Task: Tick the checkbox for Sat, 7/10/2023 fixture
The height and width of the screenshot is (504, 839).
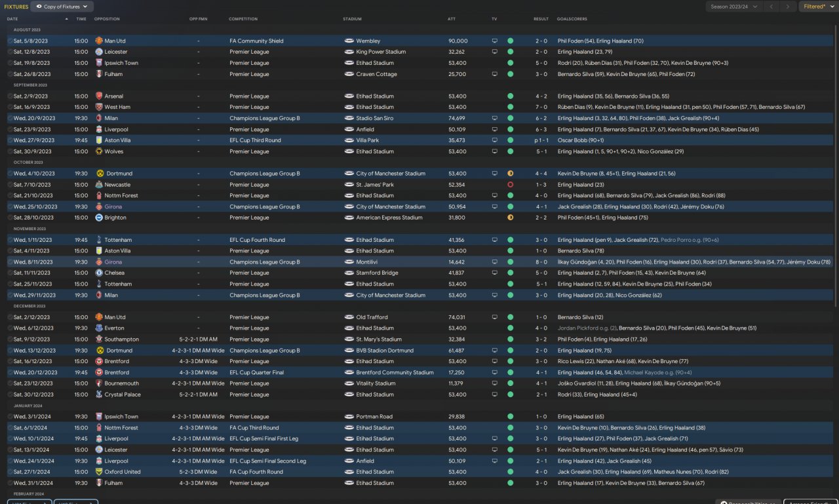Action: tap(10, 185)
